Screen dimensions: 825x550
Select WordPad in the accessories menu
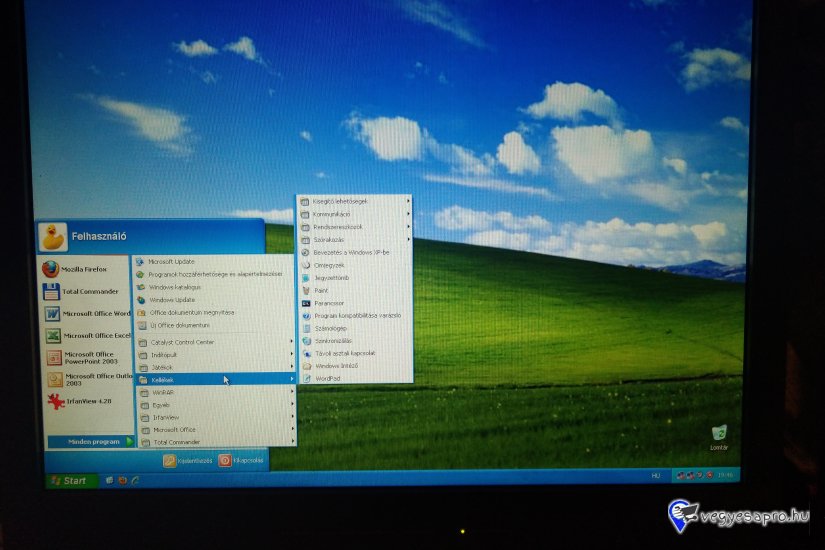[327, 378]
